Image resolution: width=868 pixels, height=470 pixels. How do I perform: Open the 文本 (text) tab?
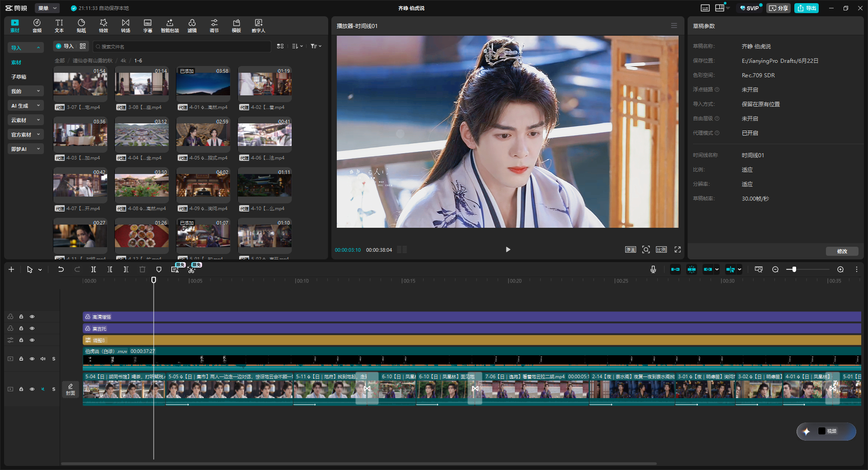pos(59,26)
